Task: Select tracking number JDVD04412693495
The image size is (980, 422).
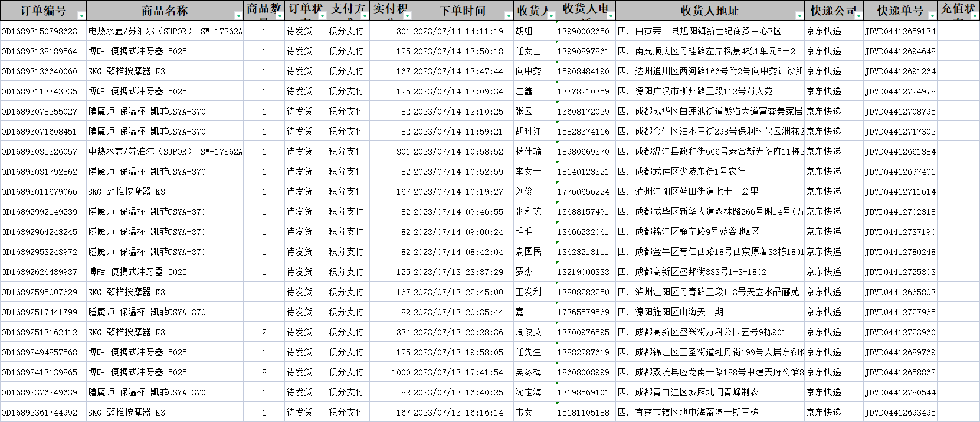Action: (900, 413)
